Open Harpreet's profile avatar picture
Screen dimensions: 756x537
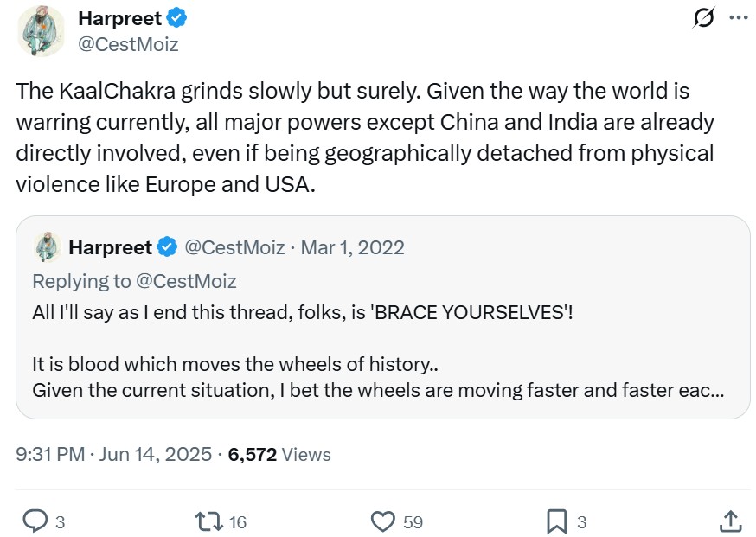tap(41, 32)
